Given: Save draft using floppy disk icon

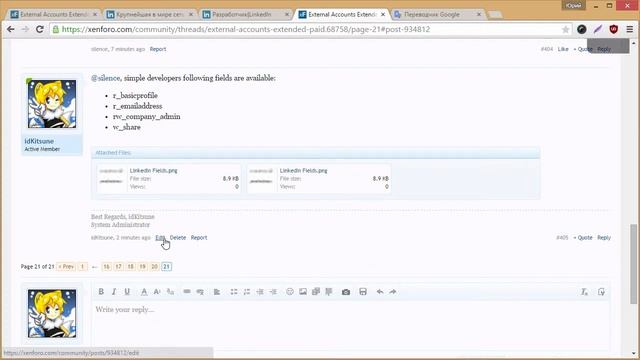Looking at the screenshot, I should 363,291.
